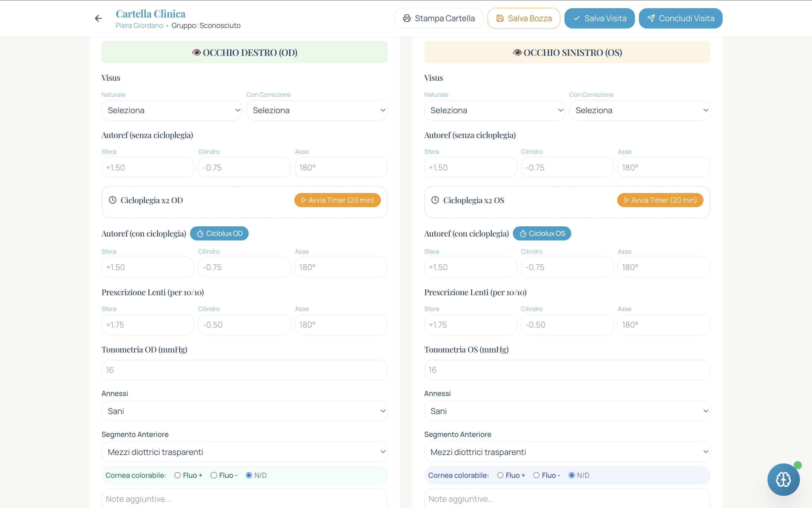The image size is (812, 508).
Task: Finish with Concludi Visita button
Action: click(680, 18)
